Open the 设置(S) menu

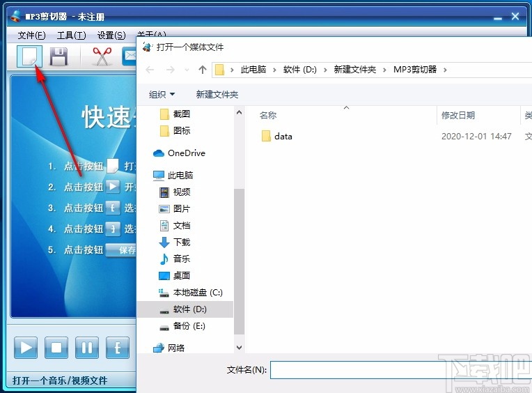tap(111, 36)
